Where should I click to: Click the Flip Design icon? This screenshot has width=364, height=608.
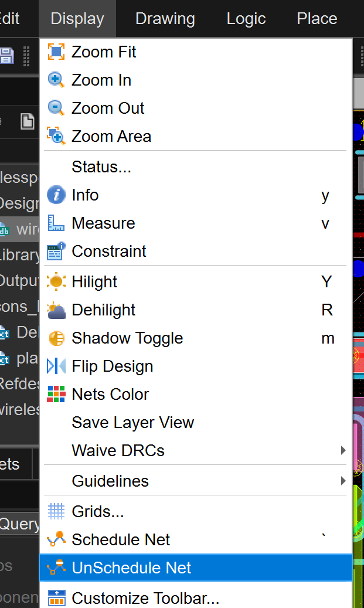[x=56, y=366]
